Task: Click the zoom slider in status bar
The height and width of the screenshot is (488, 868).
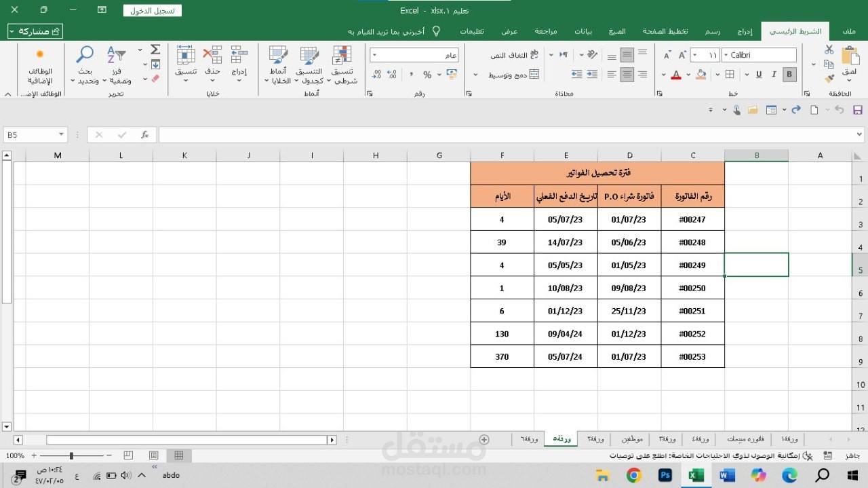Action: 71,455
